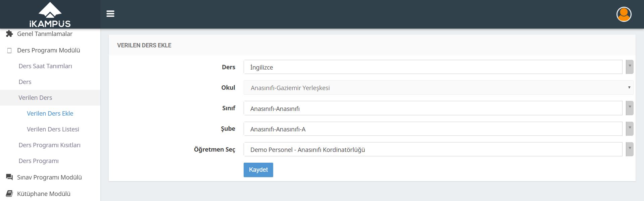
Task: Open the orange user profile avatar
Action: pyautogui.click(x=624, y=14)
